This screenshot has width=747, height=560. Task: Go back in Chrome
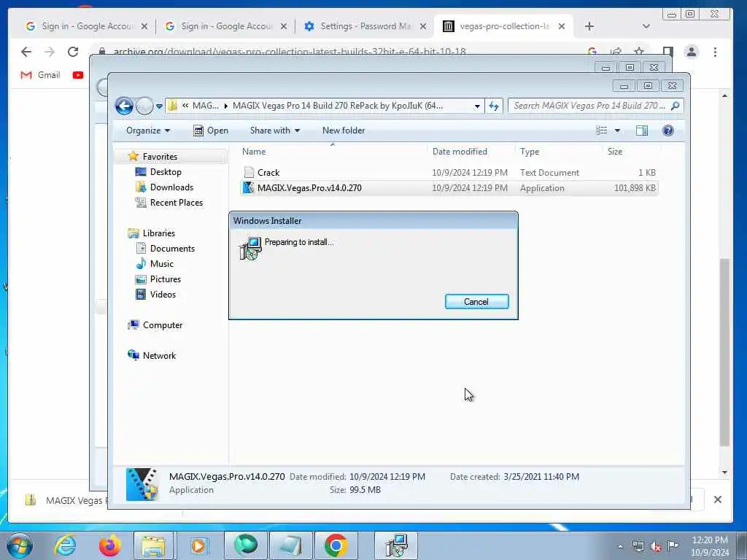[26, 52]
